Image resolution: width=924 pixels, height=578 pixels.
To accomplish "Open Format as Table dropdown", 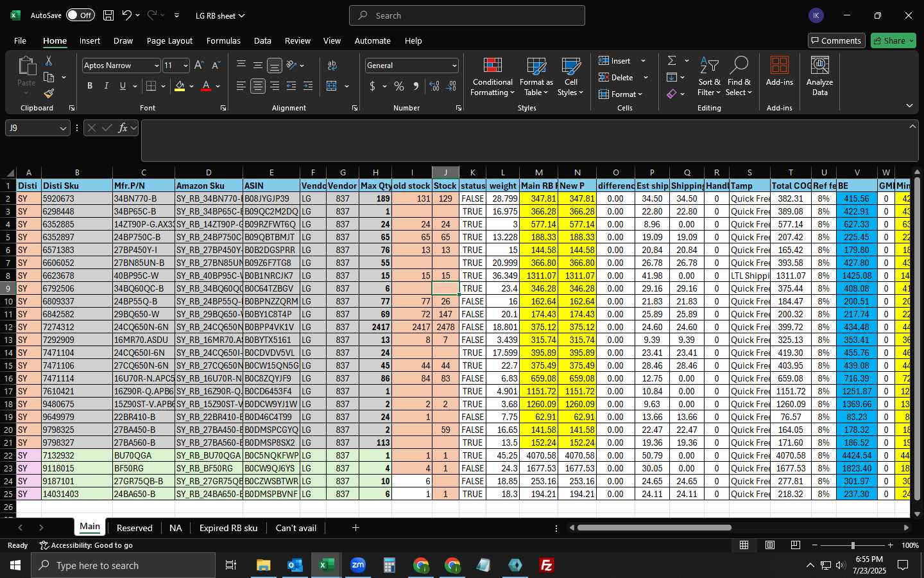I will [x=536, y=76].
